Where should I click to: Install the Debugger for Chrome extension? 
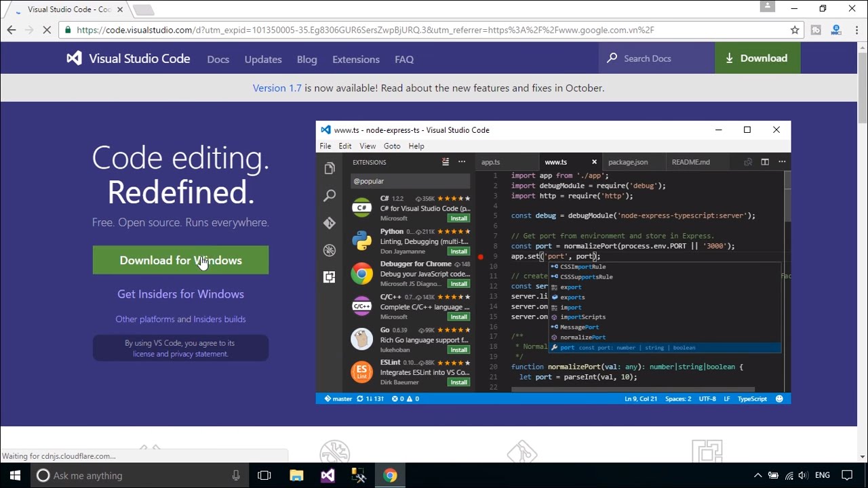tap(459, 284)
